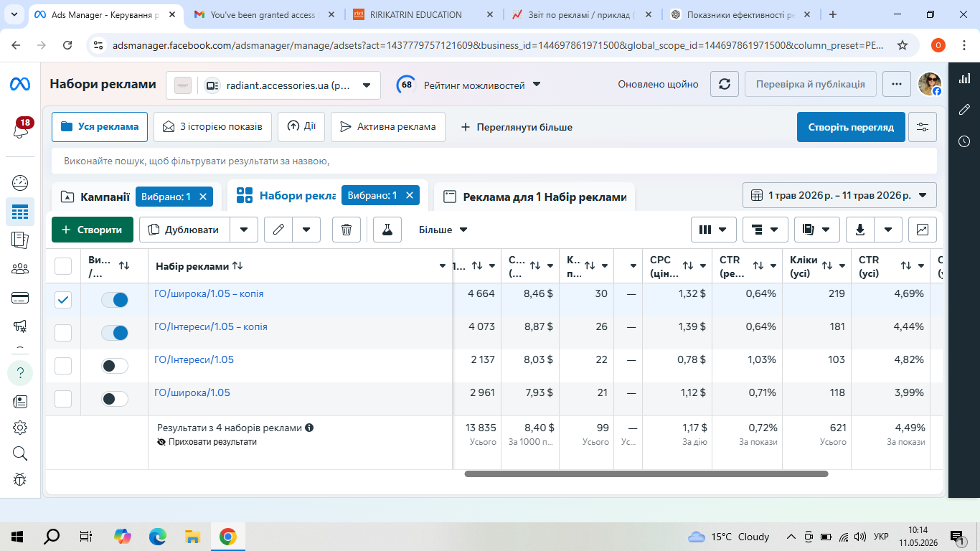The height and width of the screenshot is (551, 980).
Task: Click the Search magnifier in sidebar
Action: pyautogui.click(x=20, y=453)
